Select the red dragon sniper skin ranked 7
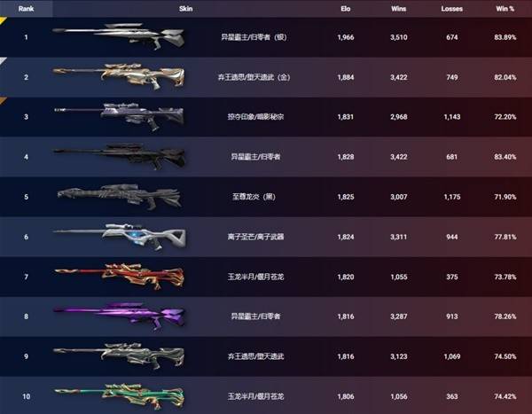The image size is (532, 414). click(x=119, y=277)
